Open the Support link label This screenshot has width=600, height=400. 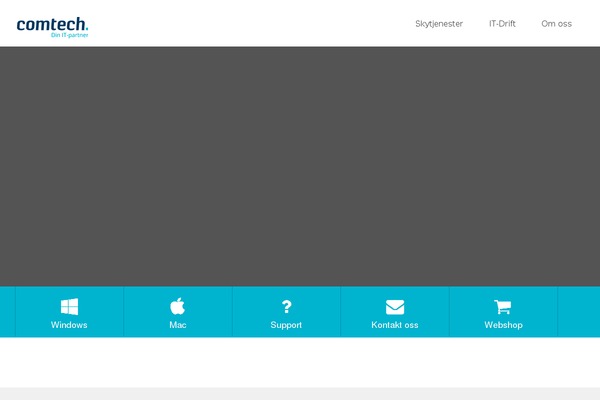pyautogui.click(x=286, y=325)
